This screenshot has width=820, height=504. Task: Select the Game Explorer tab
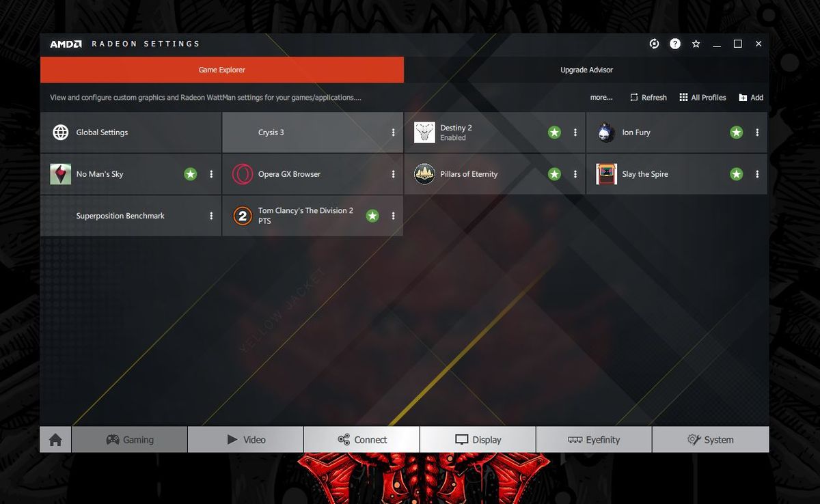coord(221,69)
